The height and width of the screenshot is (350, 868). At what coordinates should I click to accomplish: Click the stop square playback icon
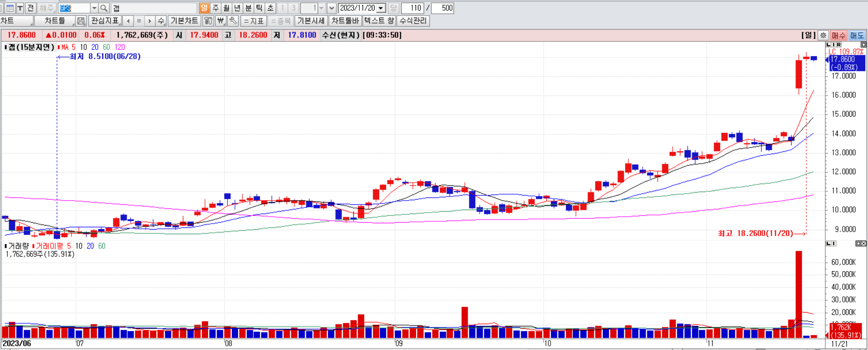tap(139, 21)
